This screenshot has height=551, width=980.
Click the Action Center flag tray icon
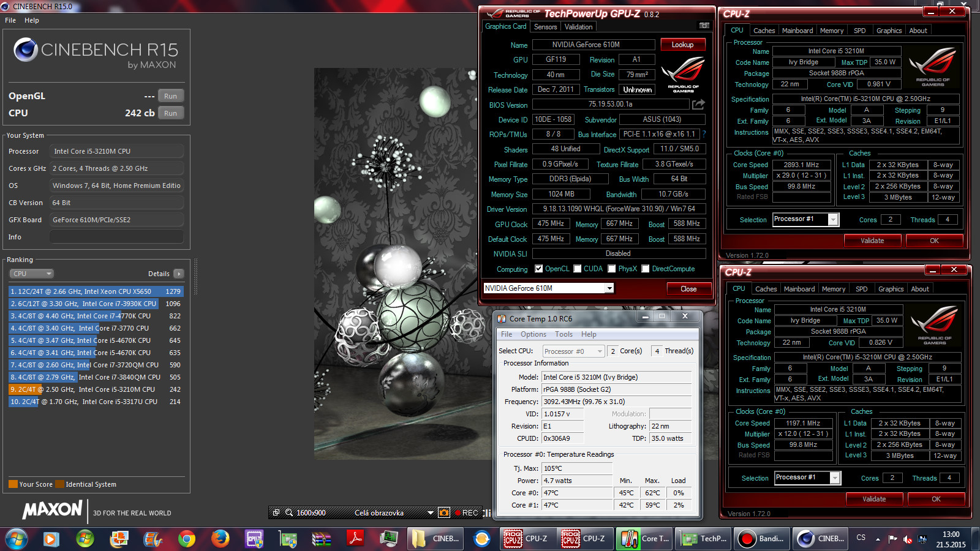[892, 539]
